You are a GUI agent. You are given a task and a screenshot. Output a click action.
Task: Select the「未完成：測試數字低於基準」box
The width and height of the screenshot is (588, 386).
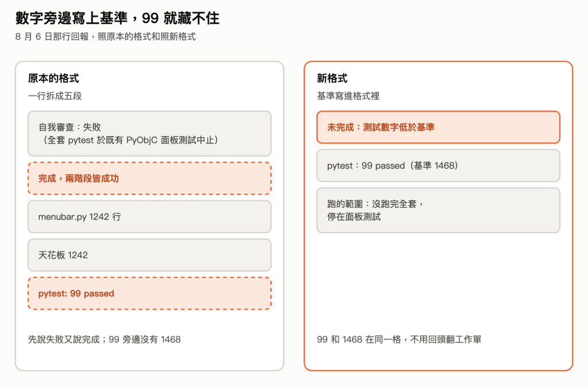(438, 127)
